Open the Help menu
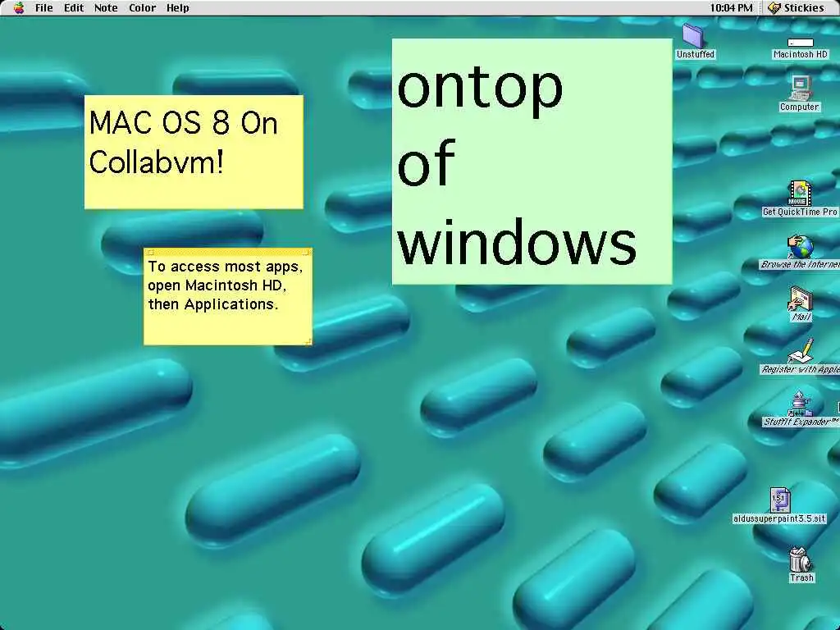The width and height of the screenshot is (840, 630). click(177, 7)
